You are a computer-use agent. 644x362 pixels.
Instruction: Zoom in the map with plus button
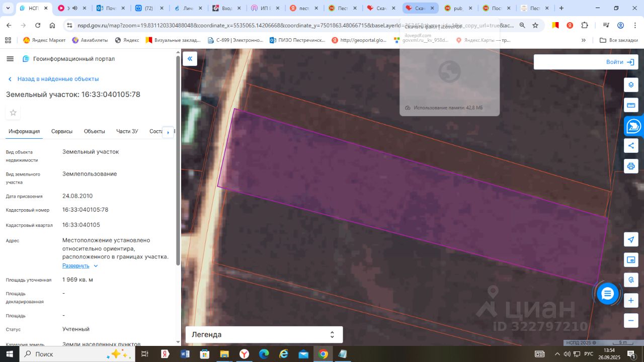click(x=631, y=301)
